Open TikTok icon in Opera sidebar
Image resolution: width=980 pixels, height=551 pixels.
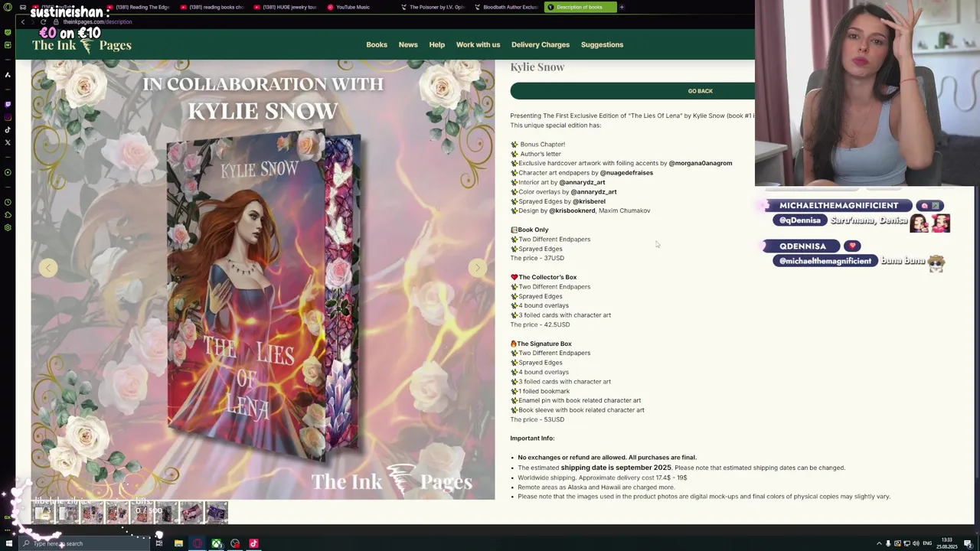(x=8, y=130)
